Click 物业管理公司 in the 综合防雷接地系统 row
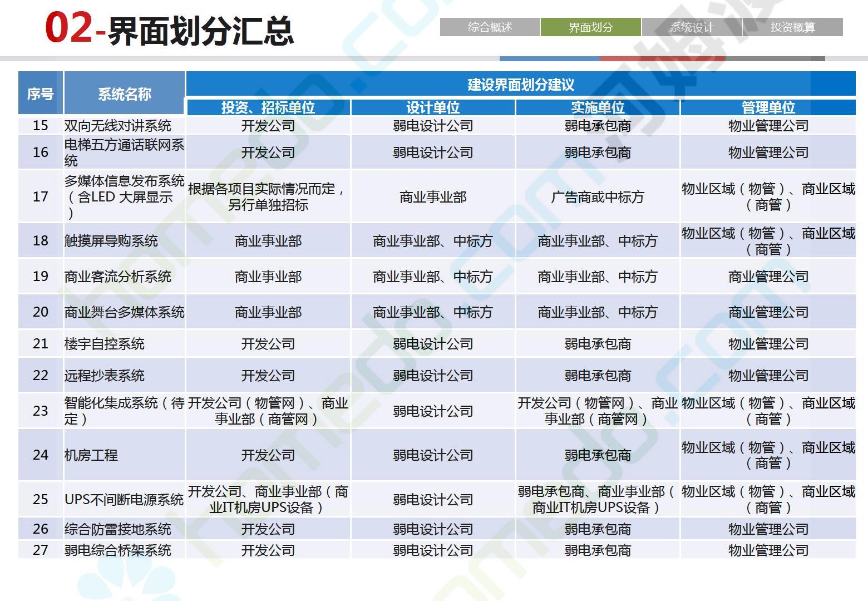 [x=768, y=529]
